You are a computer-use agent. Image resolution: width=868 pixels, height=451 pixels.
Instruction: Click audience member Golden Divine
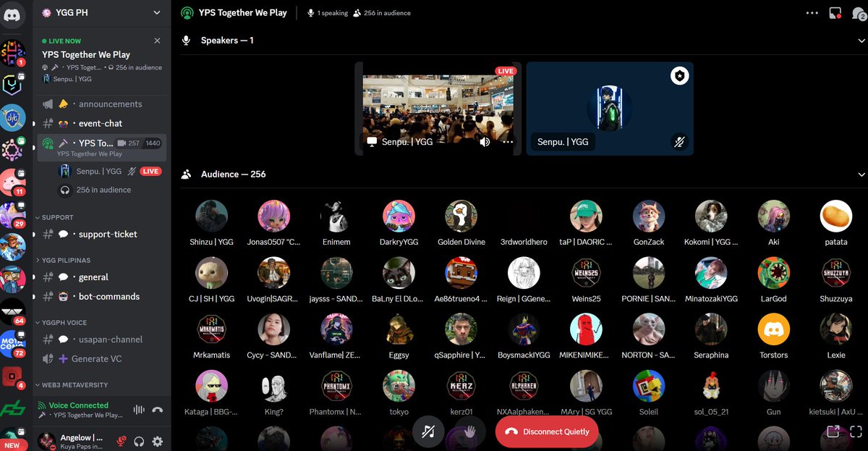coord(461,216)
